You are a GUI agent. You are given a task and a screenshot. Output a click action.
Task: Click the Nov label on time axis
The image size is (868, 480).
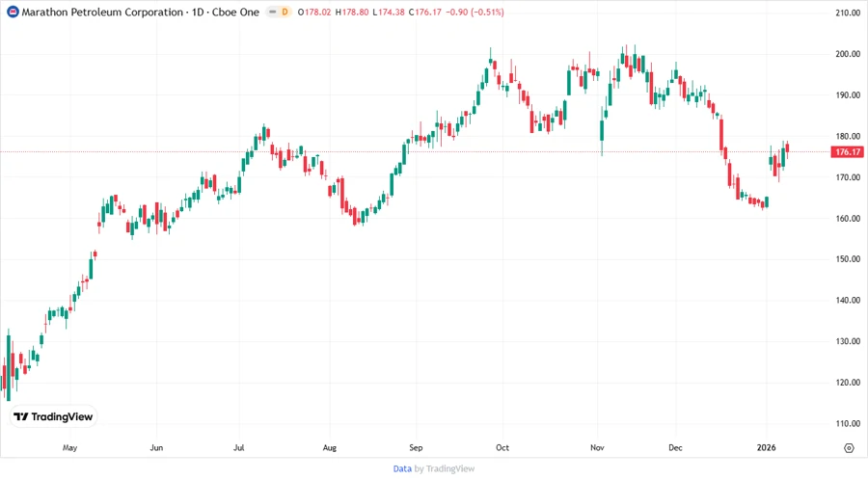tap(597, 448)
